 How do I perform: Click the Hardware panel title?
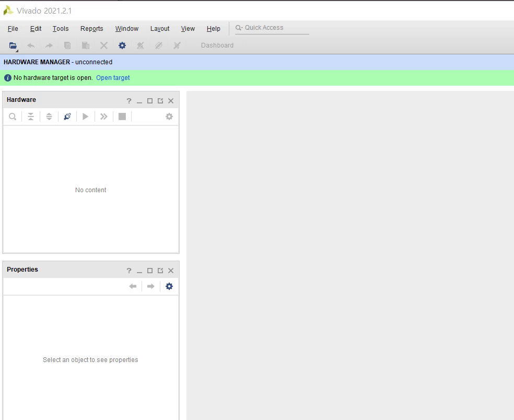point(21,100)
